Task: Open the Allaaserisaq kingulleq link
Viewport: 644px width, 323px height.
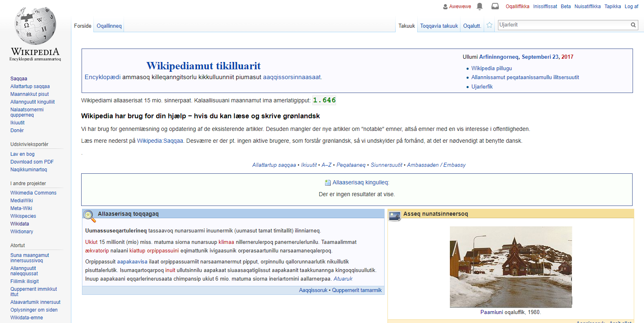Action: (x=361, y=183)
